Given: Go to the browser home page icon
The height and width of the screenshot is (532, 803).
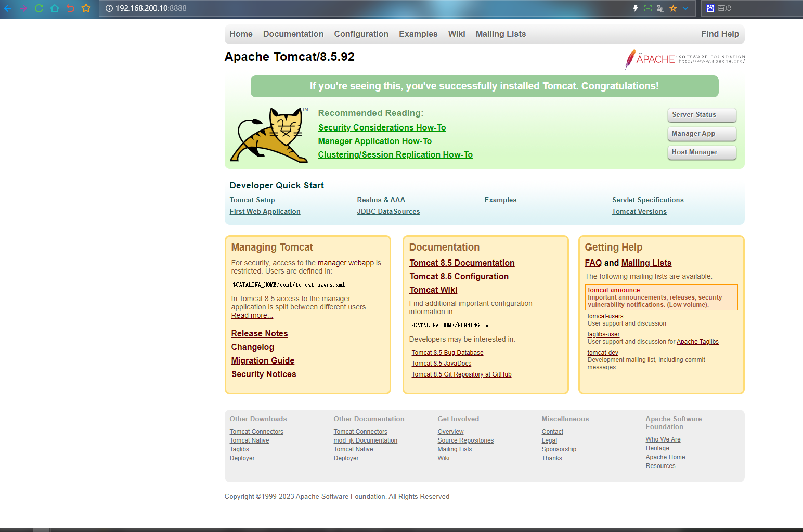Looking at the screenshot, I should pyautogui.click(x=55, y=8).
